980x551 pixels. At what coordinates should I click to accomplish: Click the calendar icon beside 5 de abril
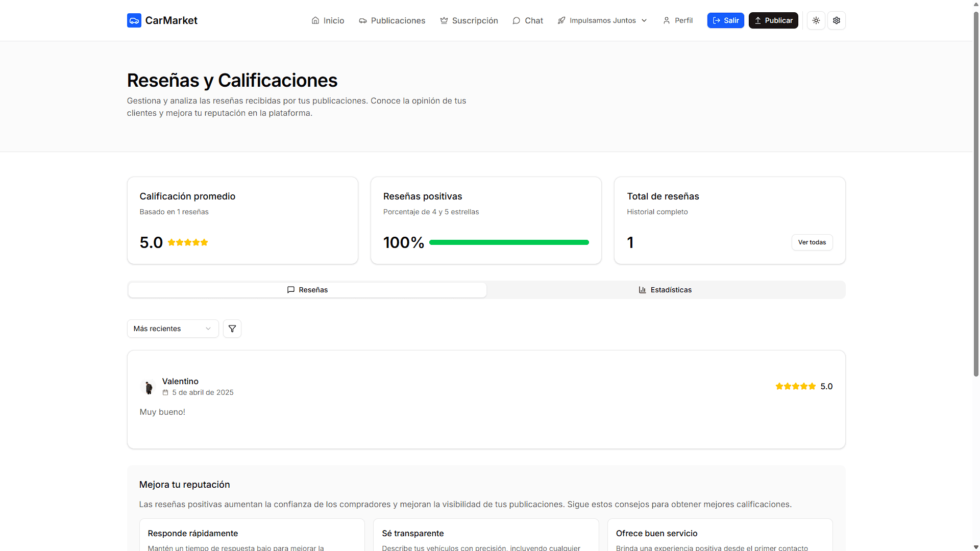(x=165, y=392)
